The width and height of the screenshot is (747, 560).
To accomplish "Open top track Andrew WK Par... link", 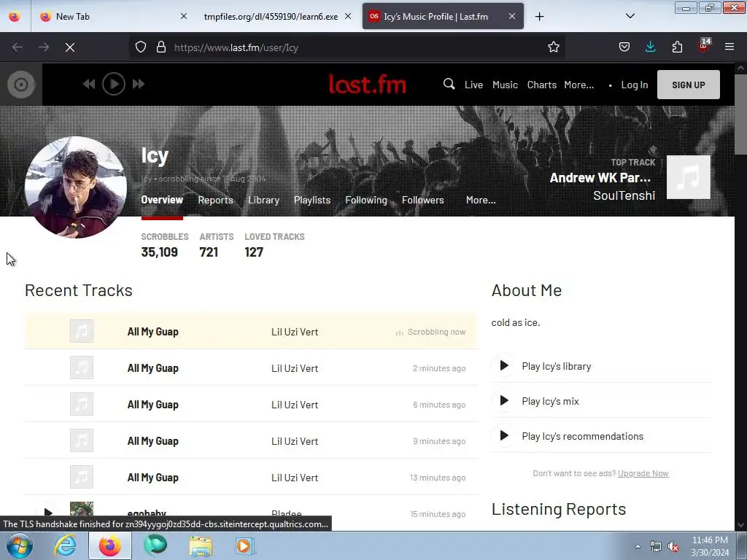I will [600, 178].
